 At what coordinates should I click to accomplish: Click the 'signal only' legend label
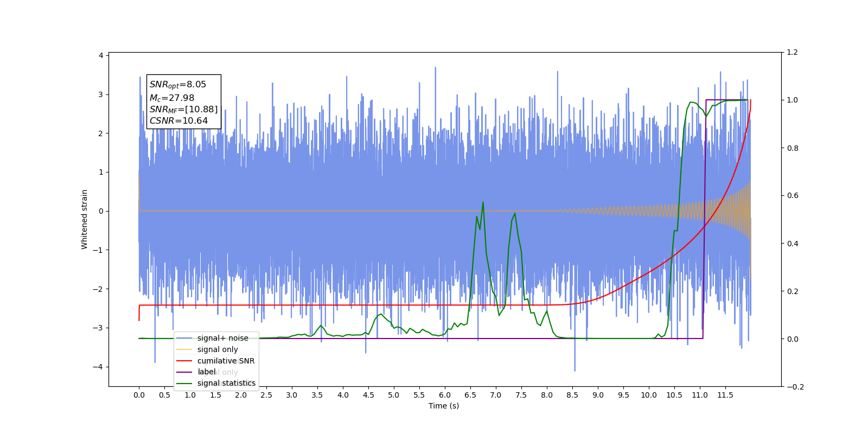218,349
